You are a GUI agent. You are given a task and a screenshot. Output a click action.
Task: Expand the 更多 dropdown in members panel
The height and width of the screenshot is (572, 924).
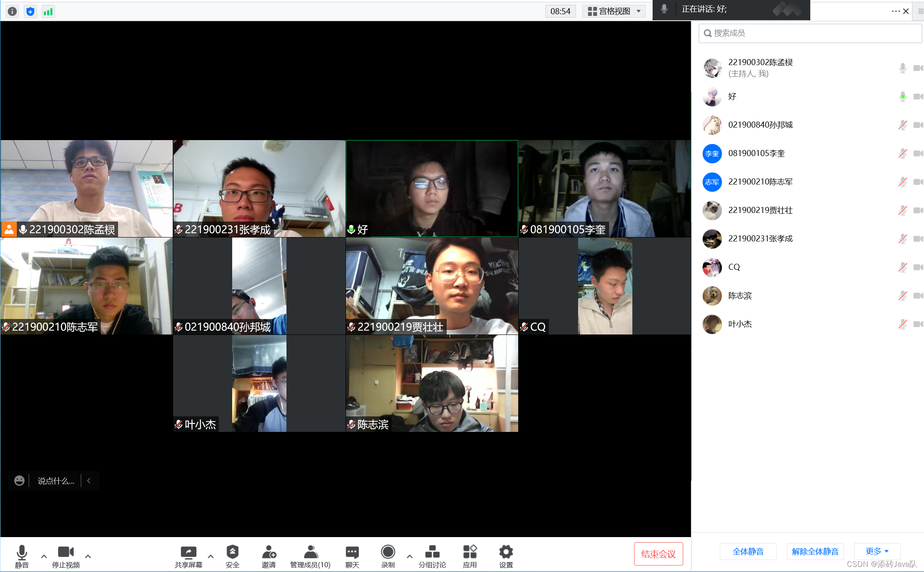pyautogui.click(x=877, y=551)
